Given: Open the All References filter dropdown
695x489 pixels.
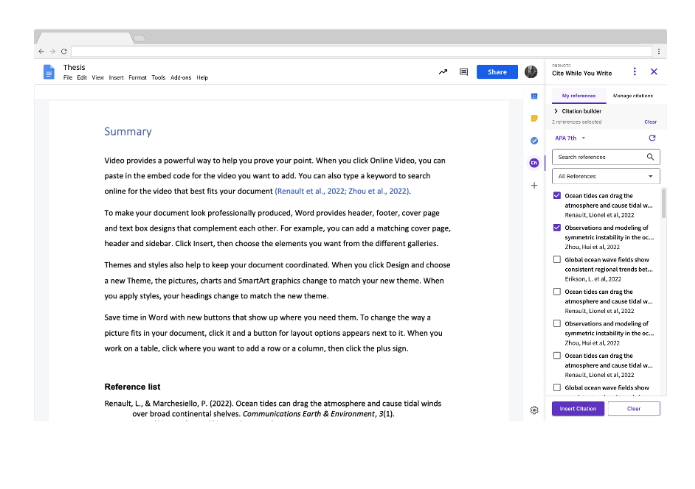Looking at the screenshot, I should [x=606, y=176].
